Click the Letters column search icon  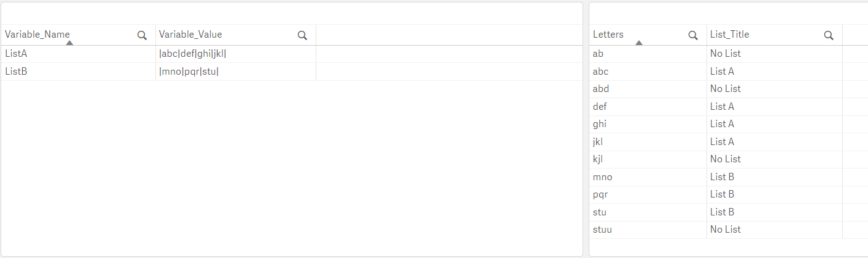click(693, 35)
